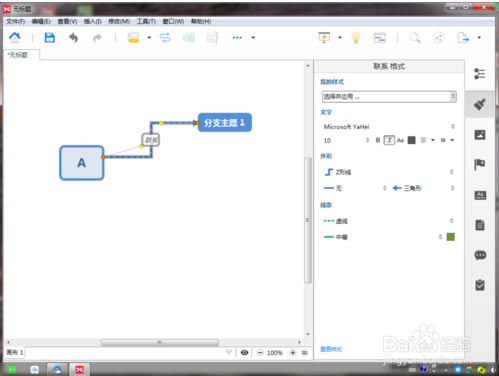Open the 编辑(E) menu

[41, 21]
